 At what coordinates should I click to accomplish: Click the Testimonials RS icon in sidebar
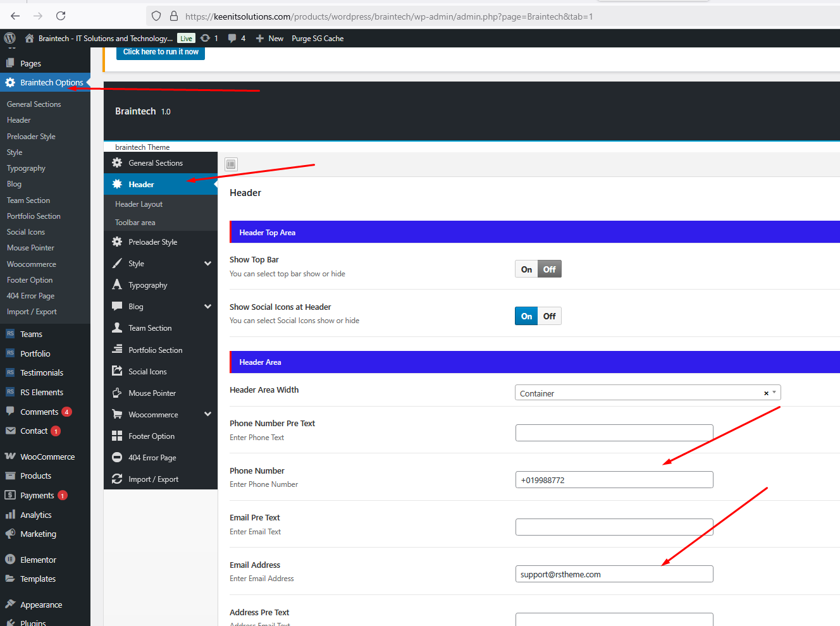(x=10, y=372)
